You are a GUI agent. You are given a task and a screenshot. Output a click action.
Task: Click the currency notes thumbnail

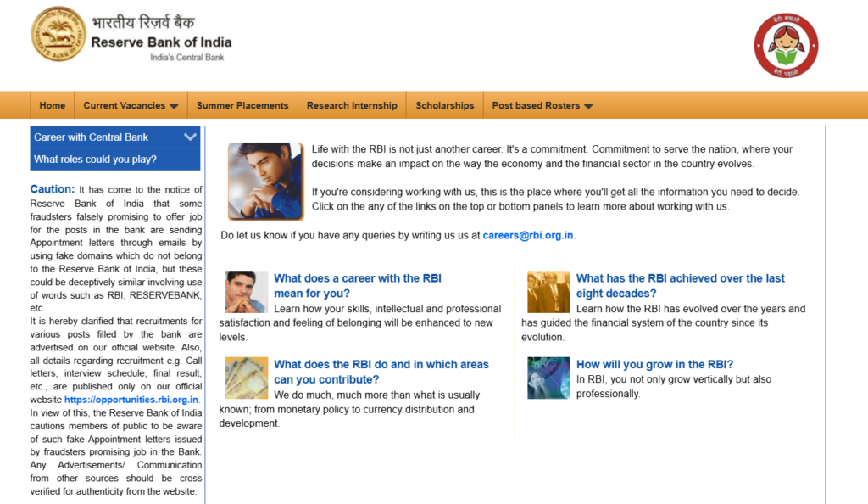pyautogui.click(x=247, y=378)
